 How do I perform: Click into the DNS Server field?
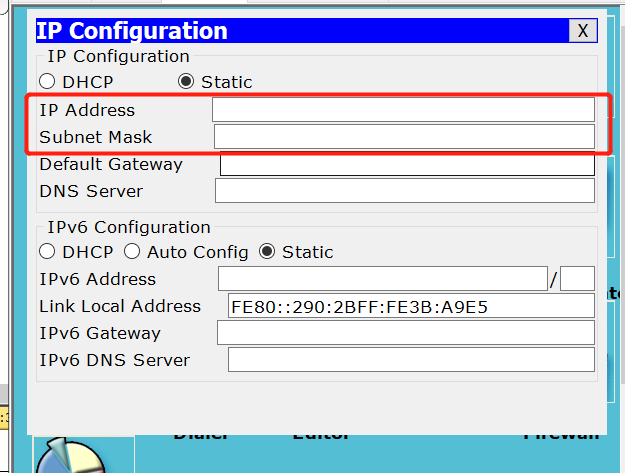point(404,191)
